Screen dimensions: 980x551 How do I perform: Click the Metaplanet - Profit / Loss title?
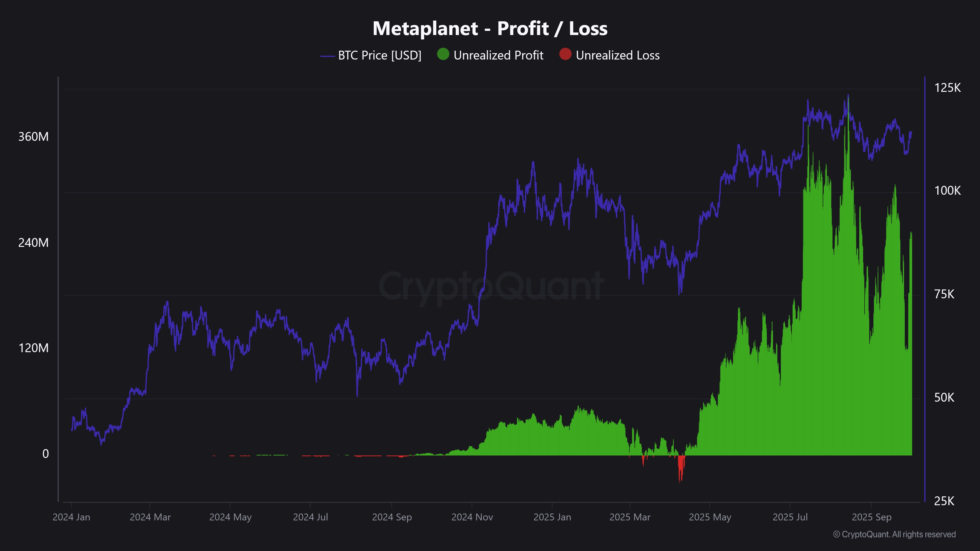point(490,28)
